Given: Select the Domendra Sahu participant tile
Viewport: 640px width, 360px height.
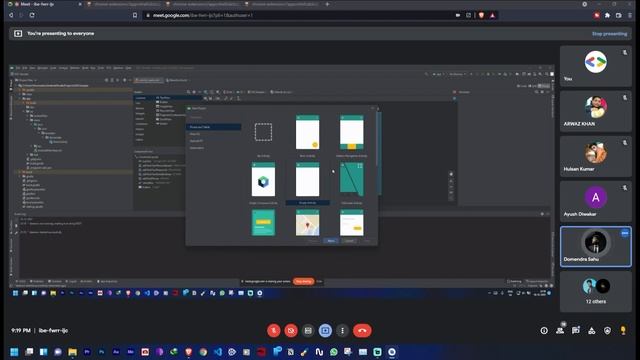Looking at the screenshot, I should click(x=596, y=247).
